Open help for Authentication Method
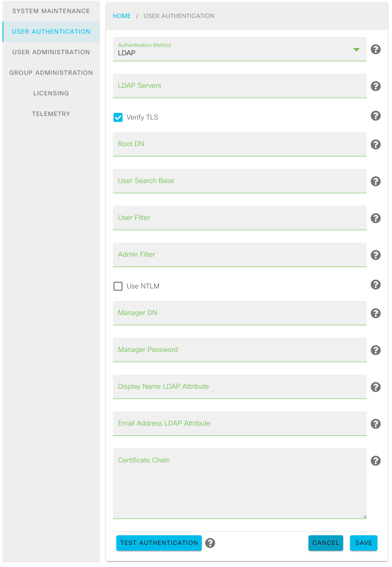 (x=376, y=49)
